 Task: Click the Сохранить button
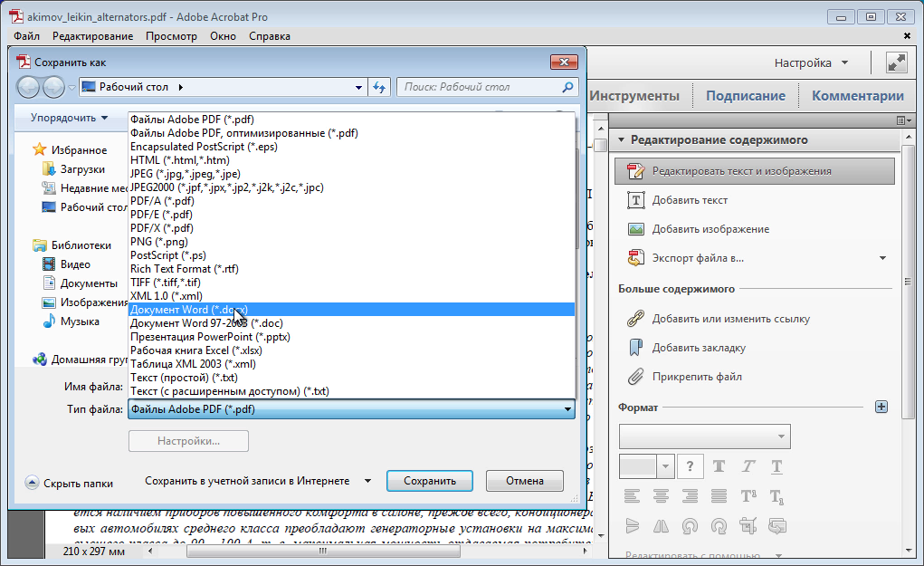pos(430,481)
